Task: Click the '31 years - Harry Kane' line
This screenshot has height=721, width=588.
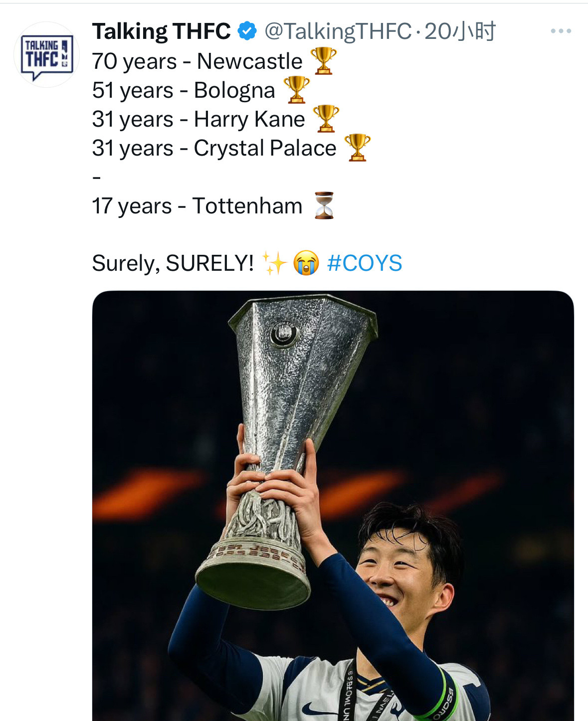Action: click(198, 119)
